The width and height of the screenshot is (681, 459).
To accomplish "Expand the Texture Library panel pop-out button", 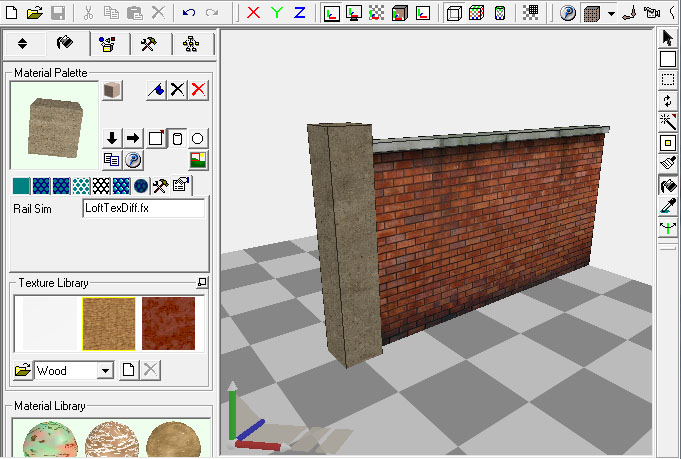I will (x=202, y=283).
